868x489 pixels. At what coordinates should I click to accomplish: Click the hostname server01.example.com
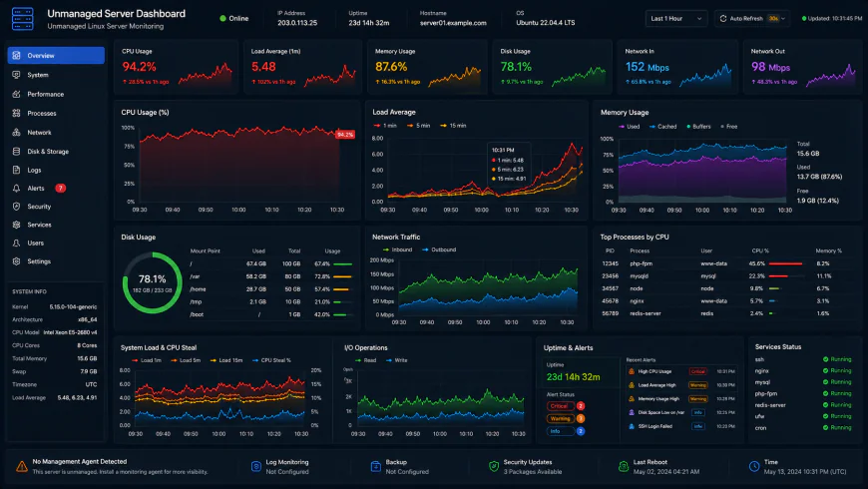(x=453, y=23)
